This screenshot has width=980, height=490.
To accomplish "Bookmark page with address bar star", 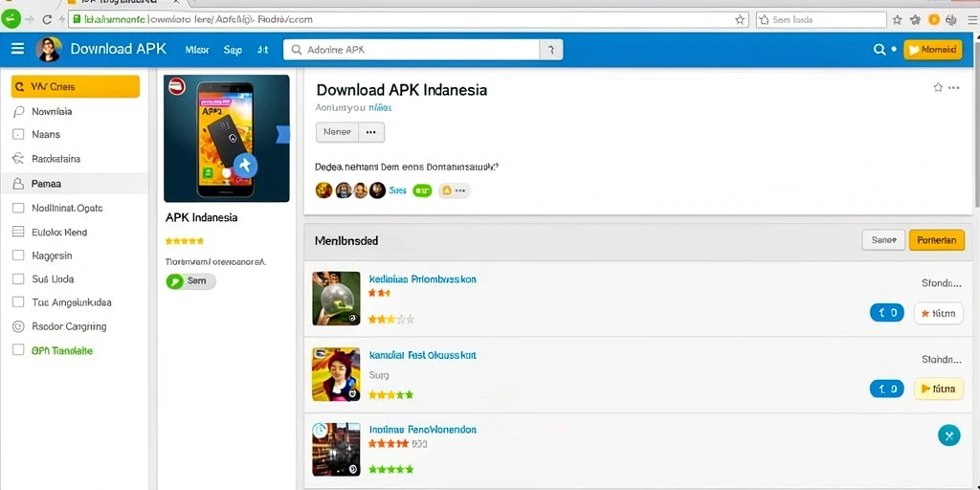I will click(740, 20).
